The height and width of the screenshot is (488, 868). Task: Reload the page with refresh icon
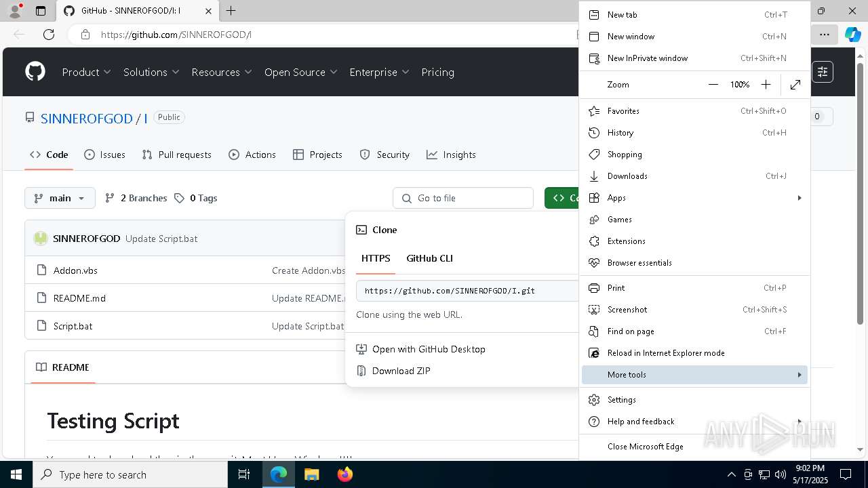49,35
